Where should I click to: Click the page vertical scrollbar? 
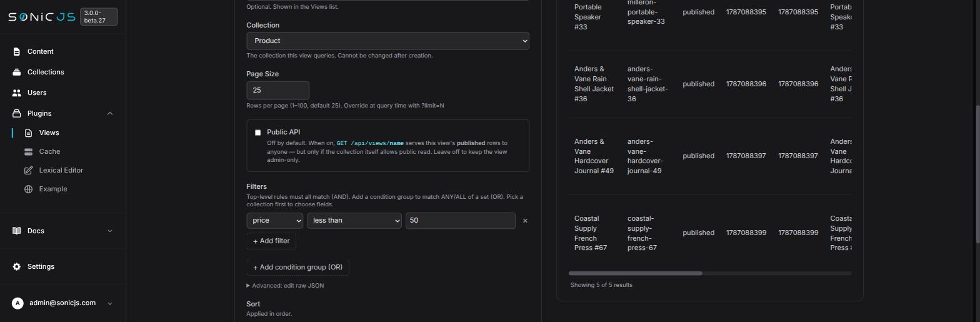977,175
